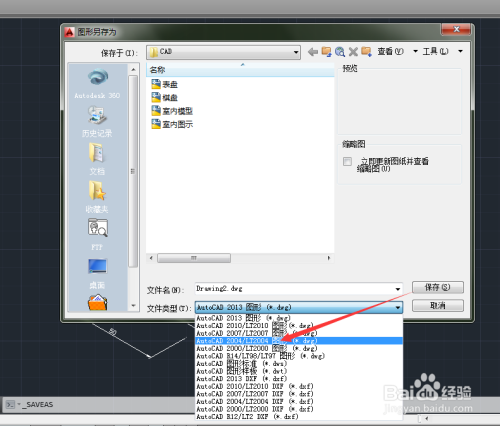Select the 棋盘 drawing file

(164, 98)
